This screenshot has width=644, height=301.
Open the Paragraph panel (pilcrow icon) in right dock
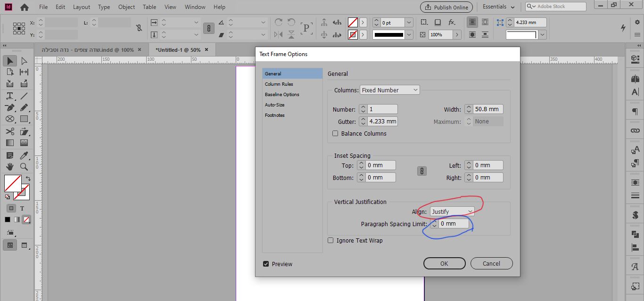[635, 112]
